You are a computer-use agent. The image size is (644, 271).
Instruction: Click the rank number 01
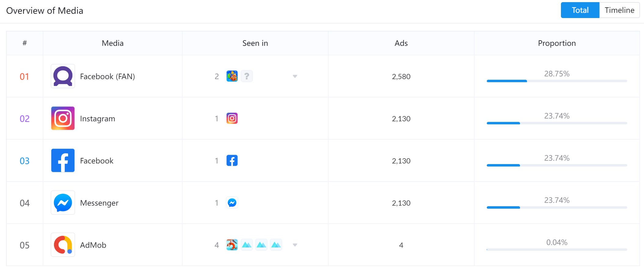[24, 76]
